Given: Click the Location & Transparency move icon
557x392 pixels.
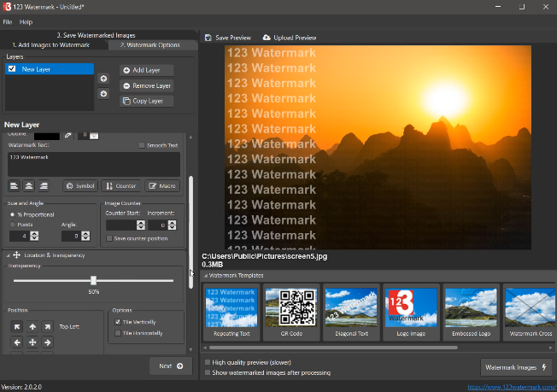Looking at the screenshot, I should tap(16, 255).
